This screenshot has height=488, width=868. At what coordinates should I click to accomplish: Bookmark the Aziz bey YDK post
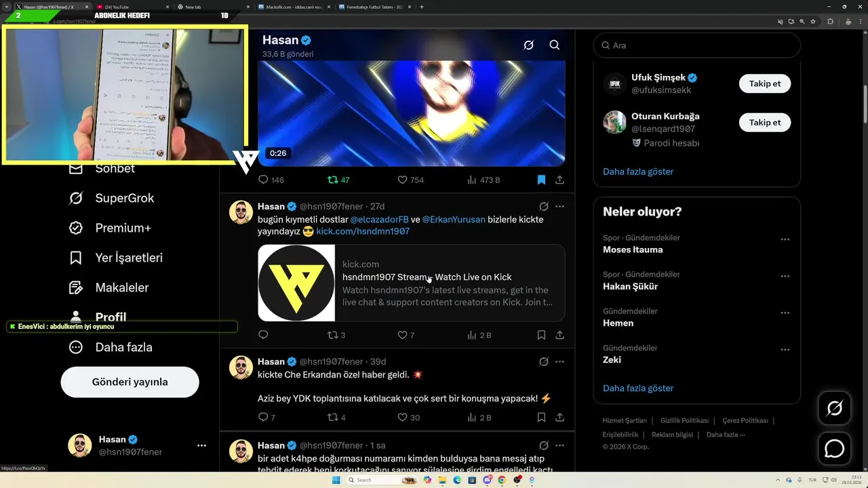click(x=541, y=418)
